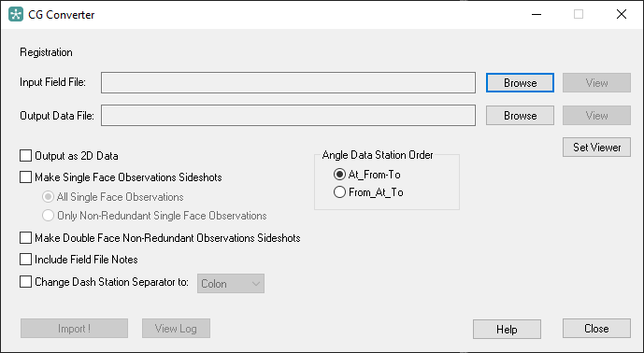Open the Help button
644x353 pixels.
click(507, 330)
